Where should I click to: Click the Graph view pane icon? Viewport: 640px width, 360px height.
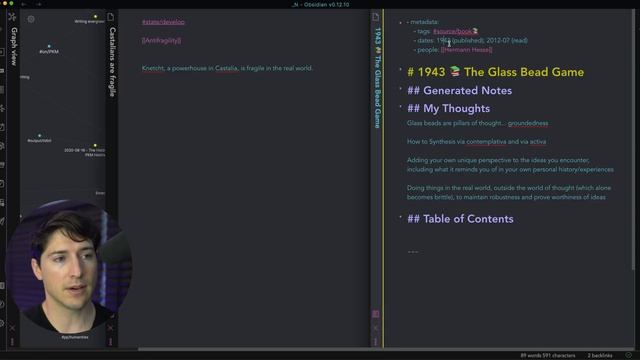[12, 17]
